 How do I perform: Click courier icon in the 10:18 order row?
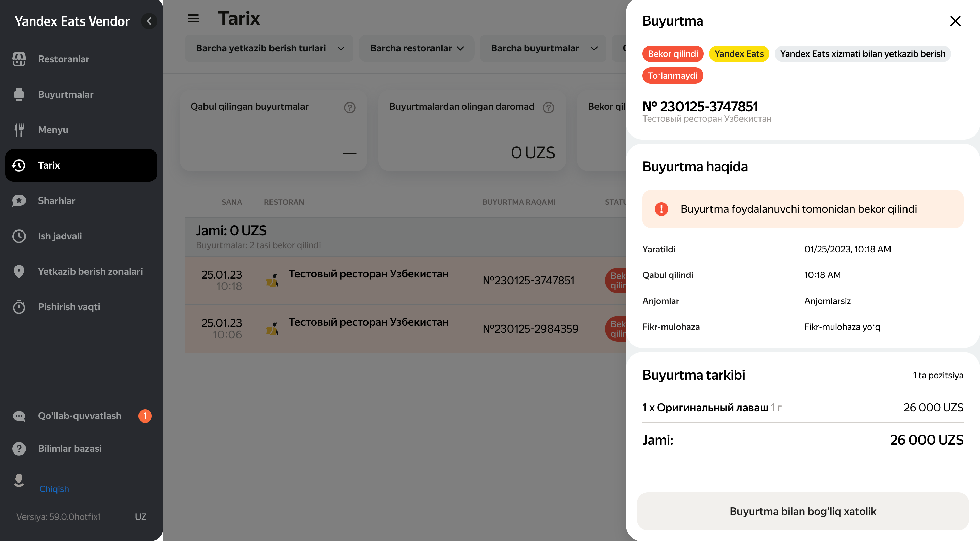[x=272, y=280]
